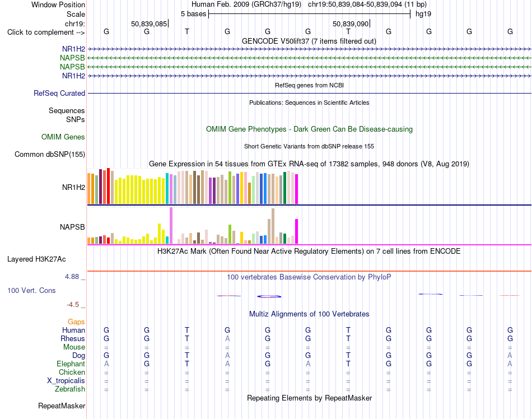Click the SNPs subtrack label
Viewport: 532px width, 419px height.
pyautogui.click(x=76, y=119)
